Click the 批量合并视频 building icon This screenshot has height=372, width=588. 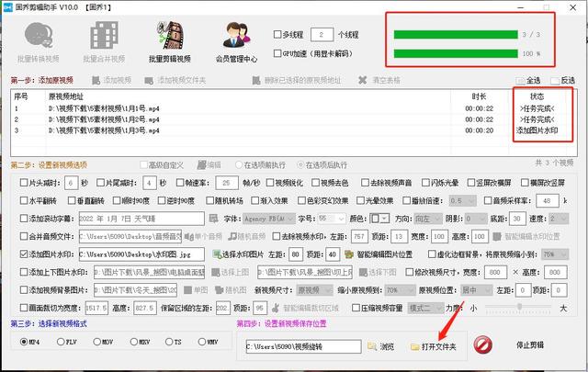click(104, 35)
